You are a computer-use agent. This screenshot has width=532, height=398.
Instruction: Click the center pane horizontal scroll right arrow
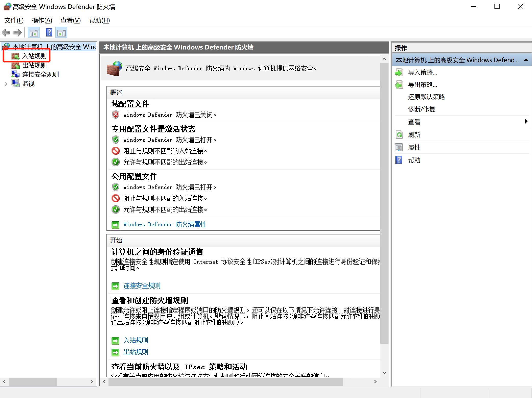(375, 382)
